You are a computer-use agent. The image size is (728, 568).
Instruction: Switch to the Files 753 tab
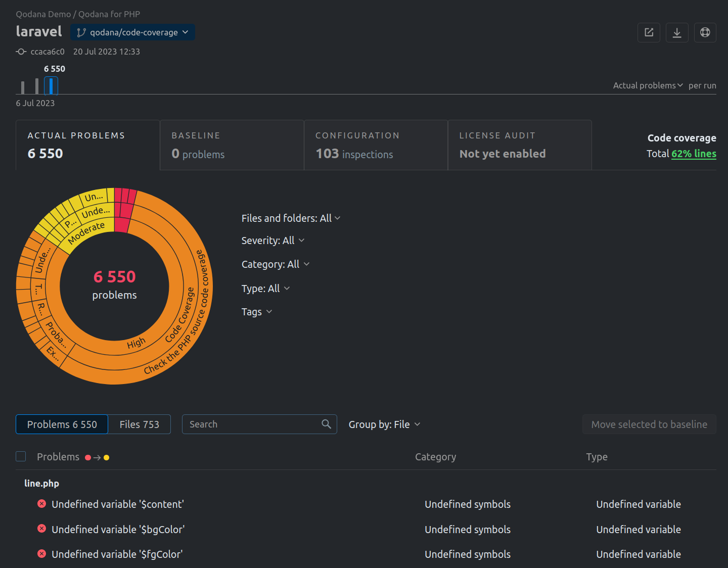coord(139,424)
